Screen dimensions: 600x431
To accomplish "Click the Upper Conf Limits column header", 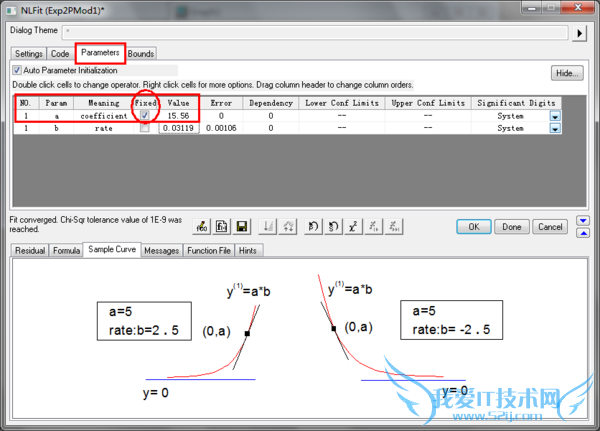I will 428,103.
